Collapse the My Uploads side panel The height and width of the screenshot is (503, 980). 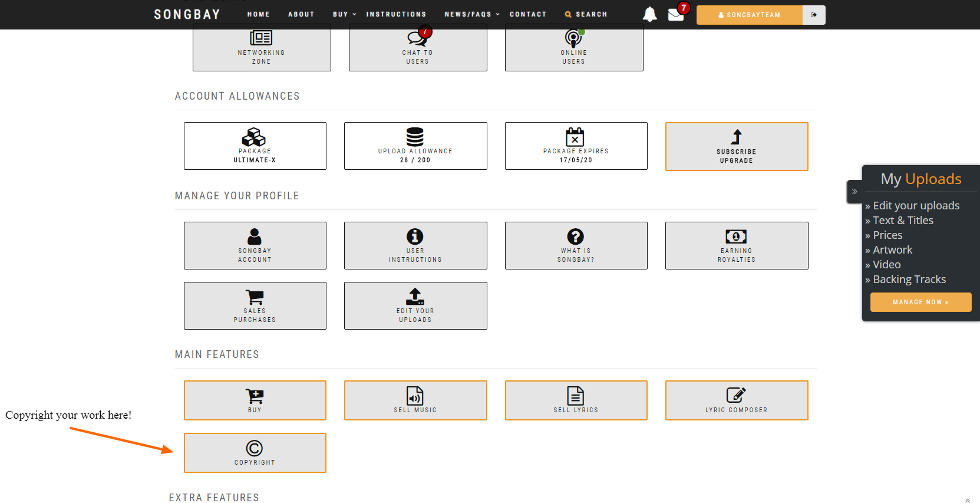854,192
